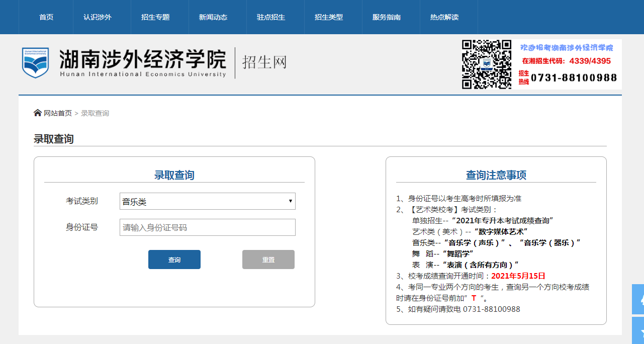This screenshot has height=344, width=644.
Task: Click the 身份证号 input field
Action: click(207, 227)
